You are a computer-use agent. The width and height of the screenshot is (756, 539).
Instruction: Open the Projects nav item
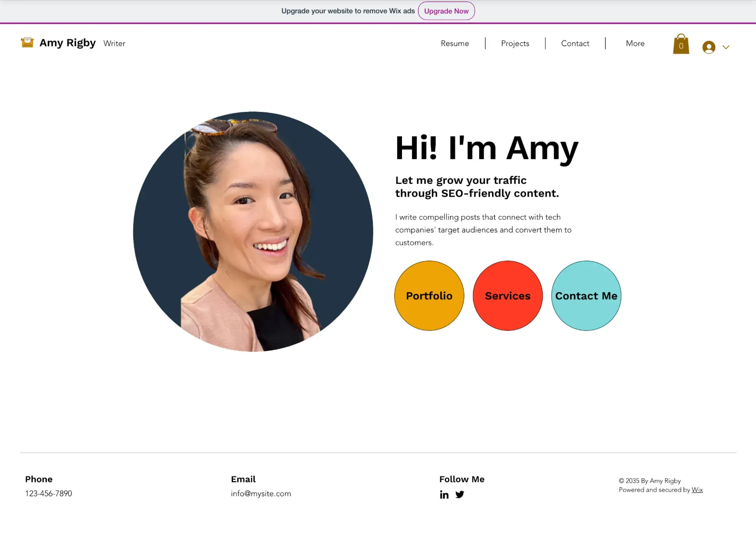coord(515,43)
